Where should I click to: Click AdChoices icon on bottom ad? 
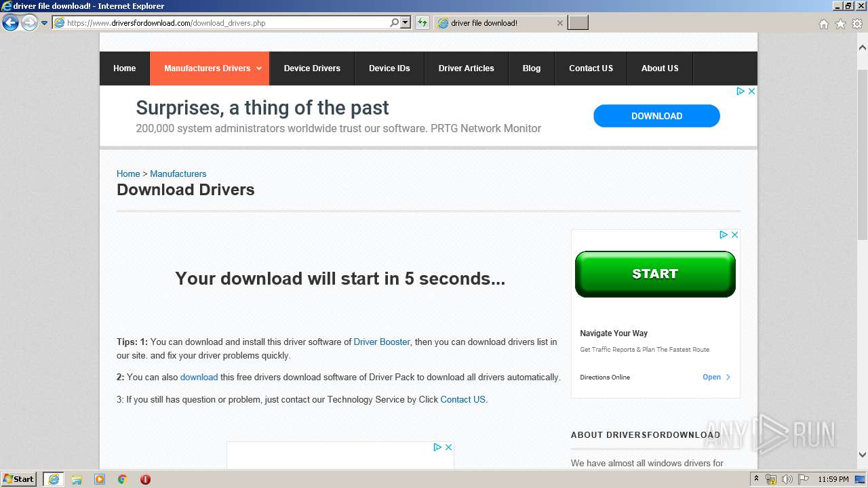437,447
